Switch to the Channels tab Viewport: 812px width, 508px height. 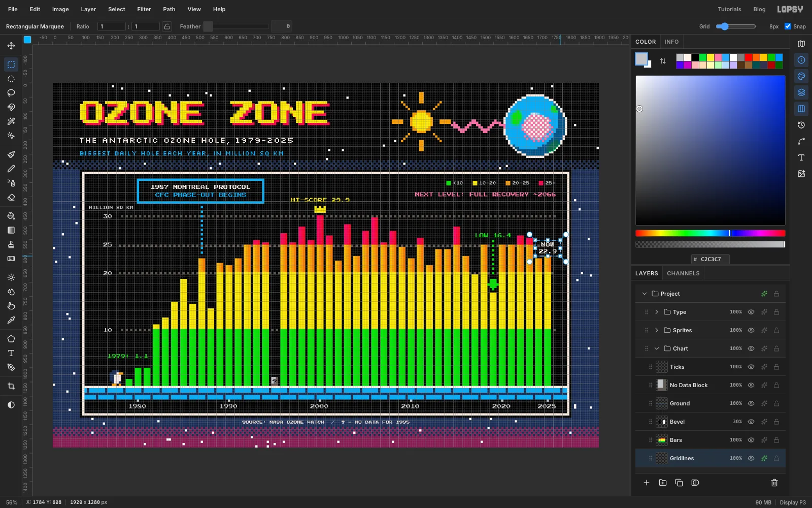[683, 273]
